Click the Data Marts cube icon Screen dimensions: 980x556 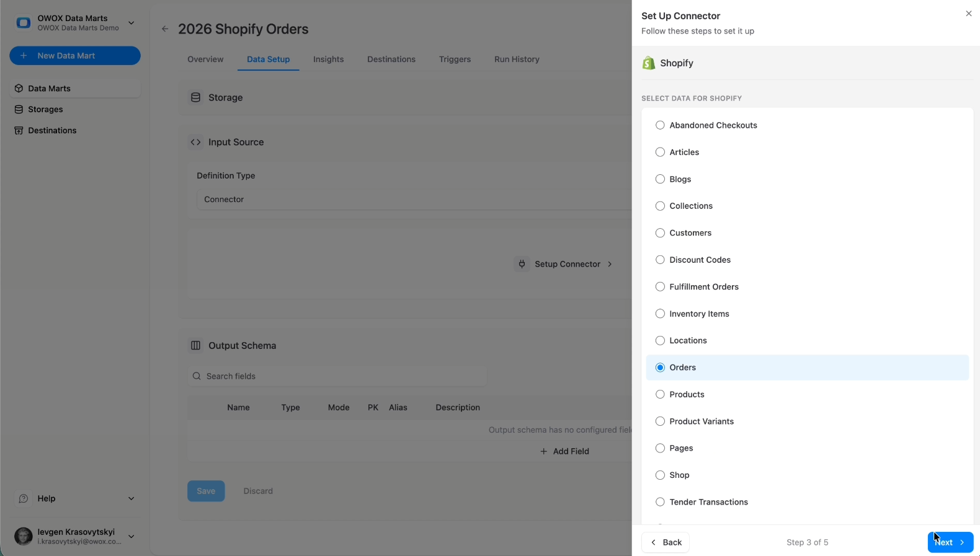(19, 89)
